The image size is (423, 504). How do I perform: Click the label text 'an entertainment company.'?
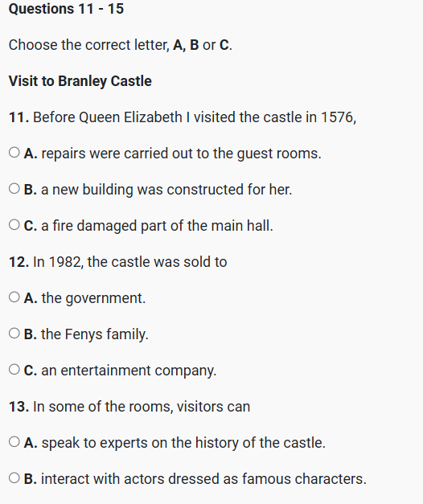[x=129, y=371]
